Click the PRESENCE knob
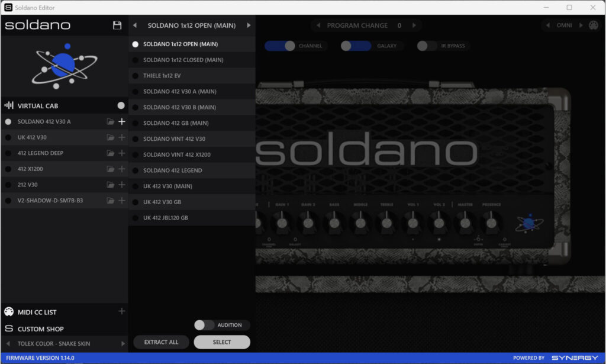 (491, 223)
